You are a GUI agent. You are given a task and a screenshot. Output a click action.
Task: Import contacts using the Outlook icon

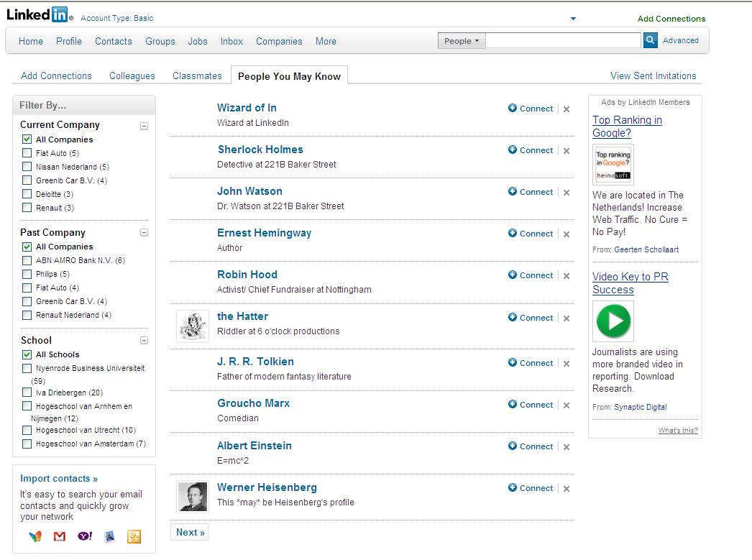pyautogui.click(x=134, y=536)
